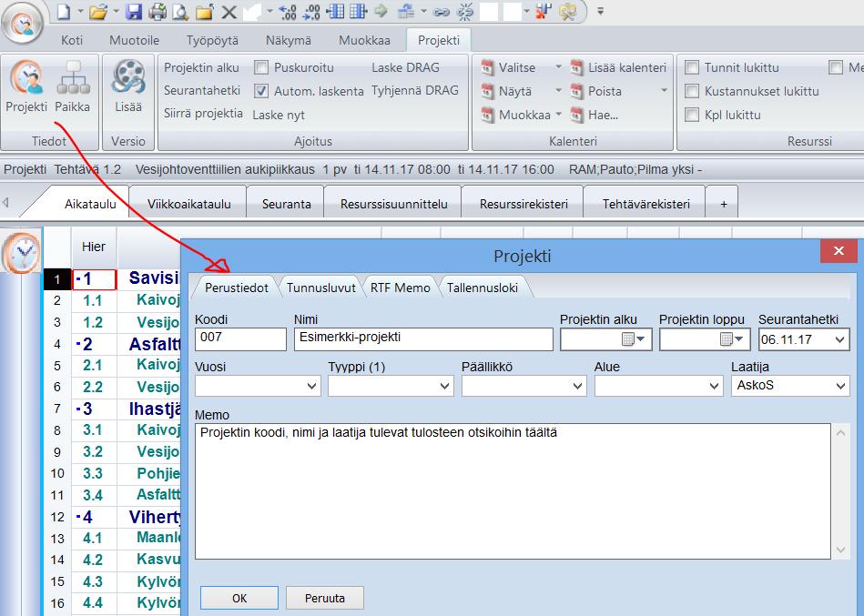
Task: Switch to the Resurssirekisteri sheet tab
Action: pyautogui.click(x=523, y=204)
